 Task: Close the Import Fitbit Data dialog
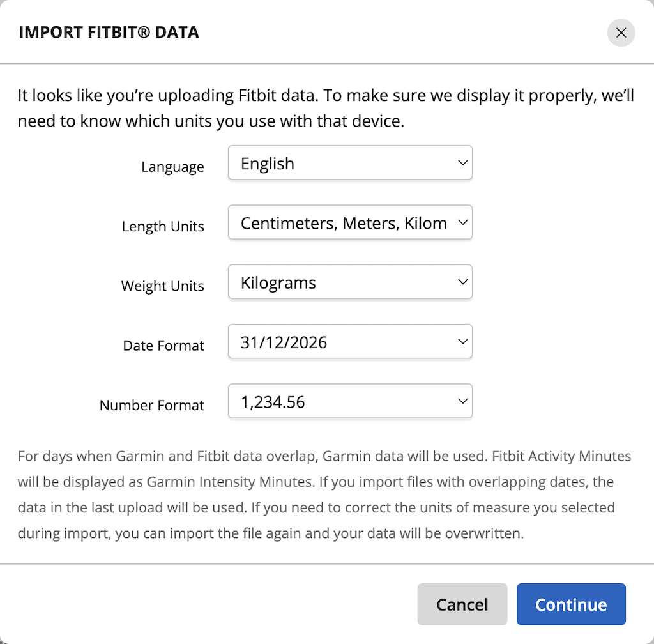[621, 33]
